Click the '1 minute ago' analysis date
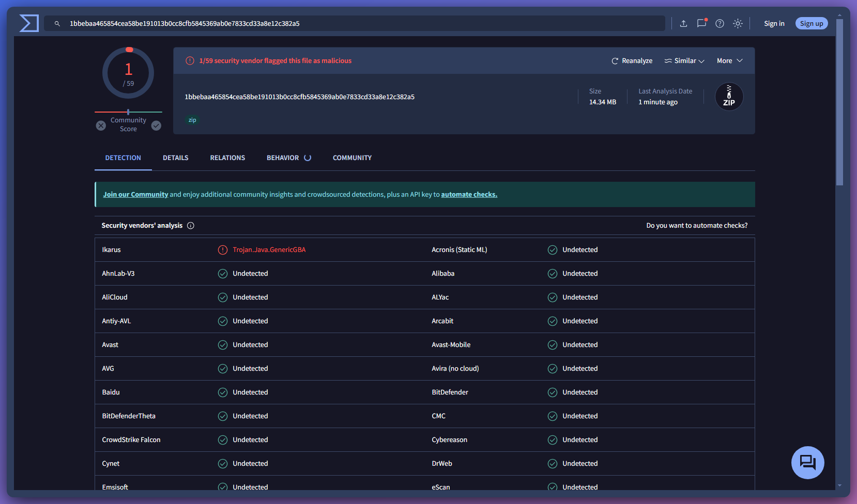Image resolution: width=857 pixels, height=504 pixels. [658, 102]
